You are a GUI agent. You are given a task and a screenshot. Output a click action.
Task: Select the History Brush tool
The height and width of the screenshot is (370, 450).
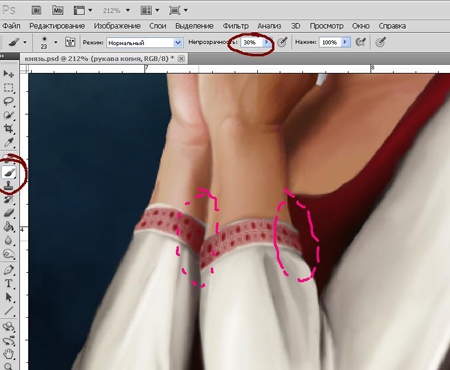coord(8,199)
